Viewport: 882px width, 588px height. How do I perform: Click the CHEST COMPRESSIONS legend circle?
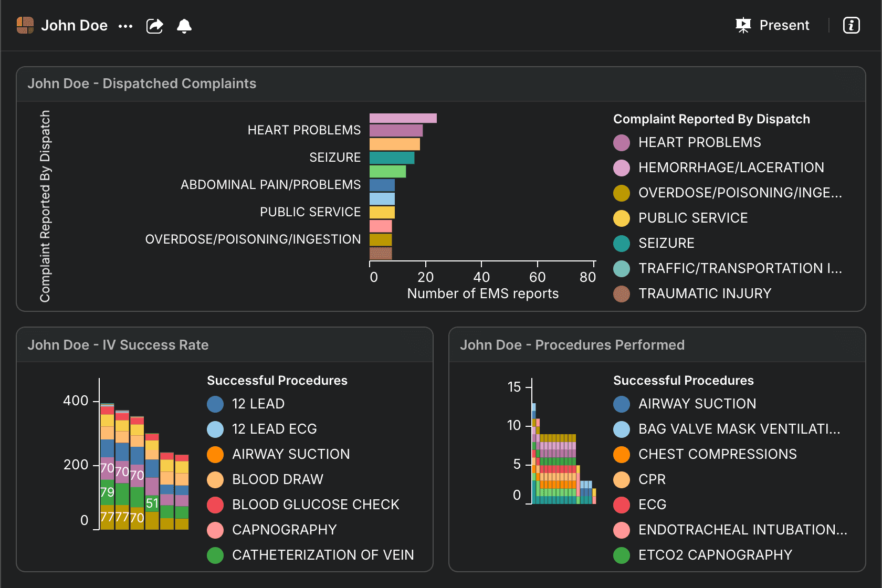click(x=622, y=455)
